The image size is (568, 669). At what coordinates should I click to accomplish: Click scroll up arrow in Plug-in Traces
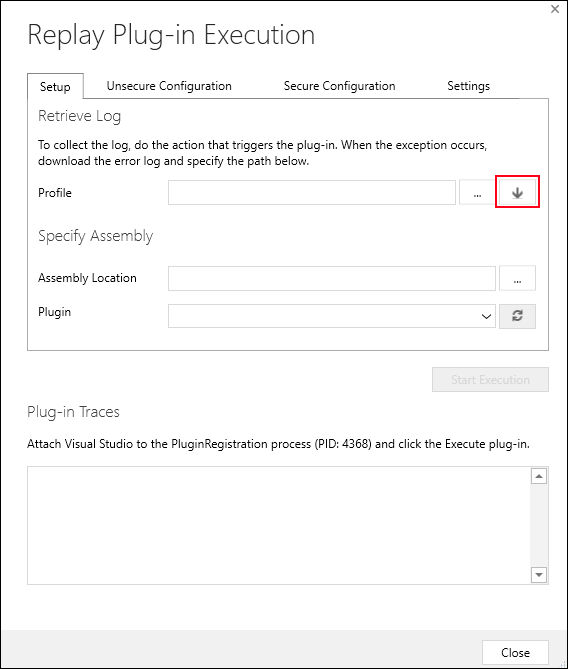coord(539,476)
